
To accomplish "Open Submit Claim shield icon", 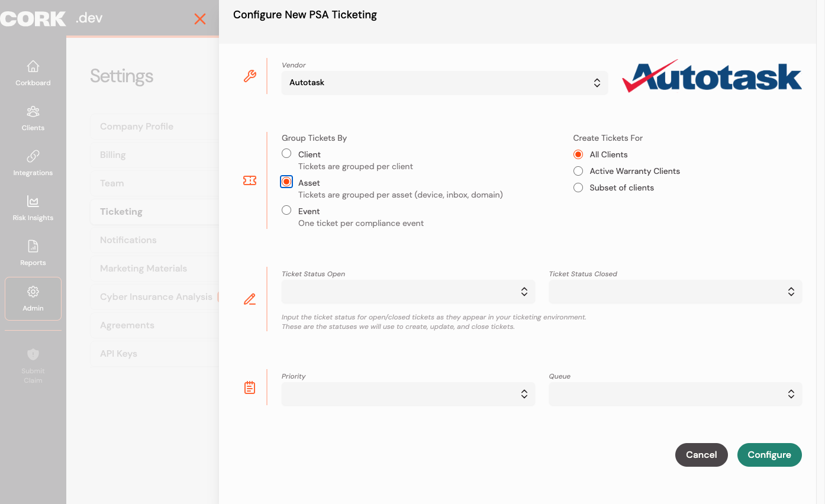I will click(33, 354).
